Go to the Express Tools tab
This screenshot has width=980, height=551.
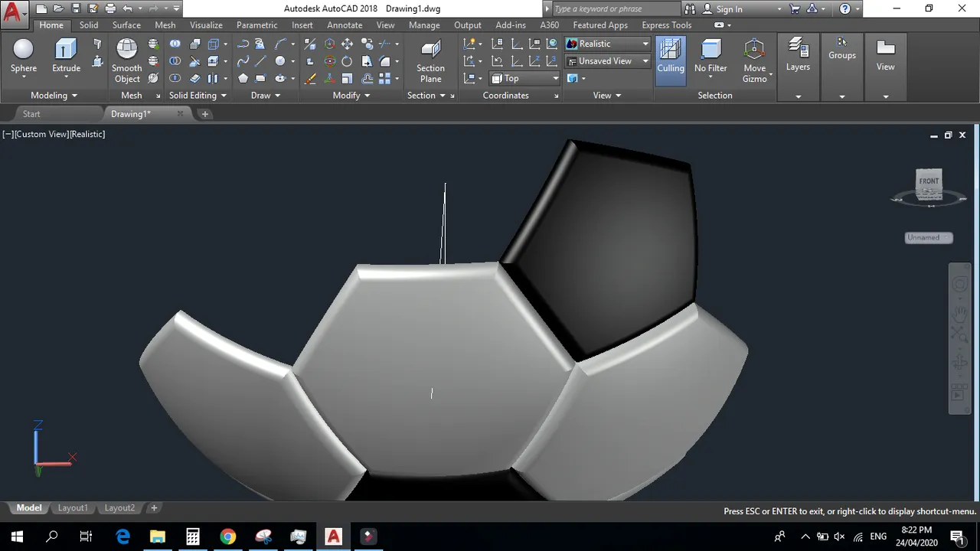click(666, 25)
